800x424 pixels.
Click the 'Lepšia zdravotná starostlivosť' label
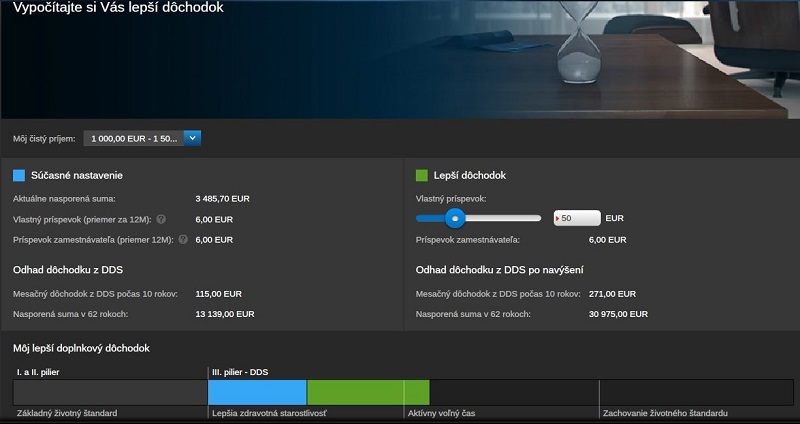[x=269, y=413]
